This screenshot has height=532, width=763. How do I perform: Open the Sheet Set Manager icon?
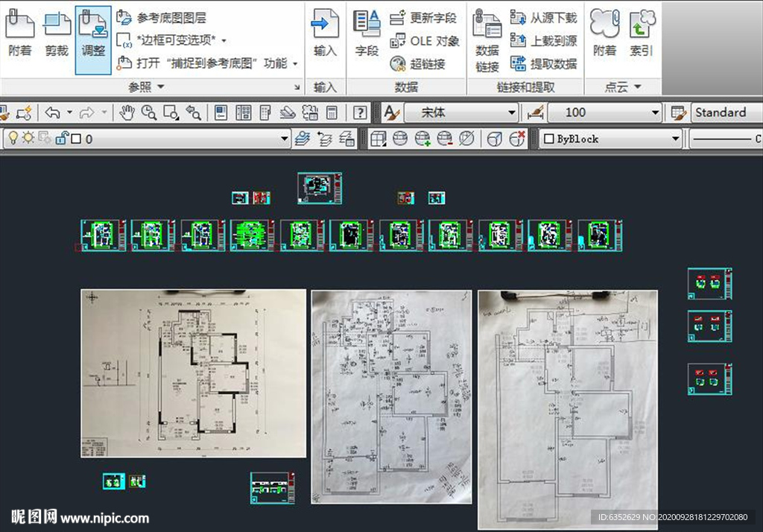click(x=288, y=113)
